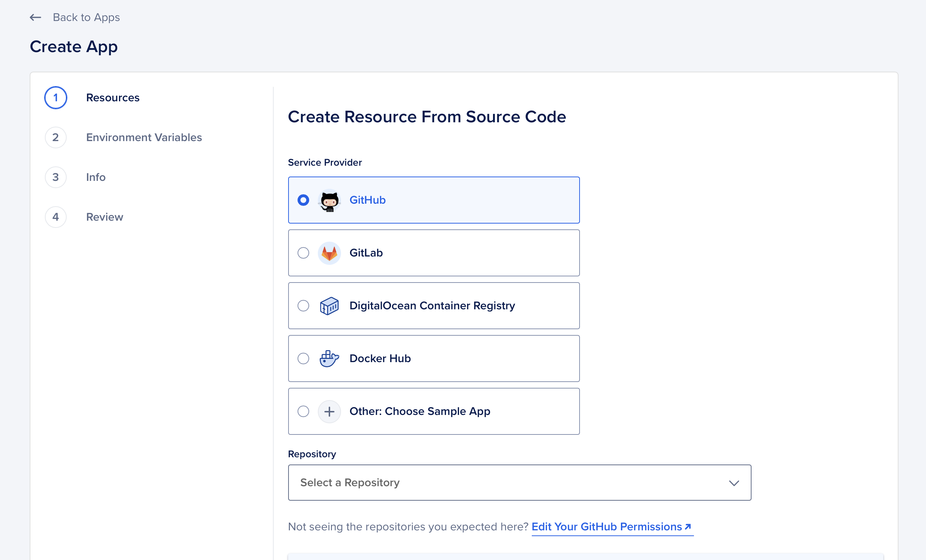Select the GitLab radio button
This screenshot has height=560, width=926.
click(303, 253)
